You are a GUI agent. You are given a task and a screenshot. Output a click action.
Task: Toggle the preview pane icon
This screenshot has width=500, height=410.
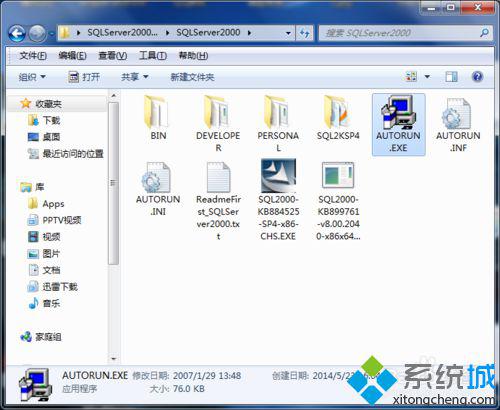451,77
